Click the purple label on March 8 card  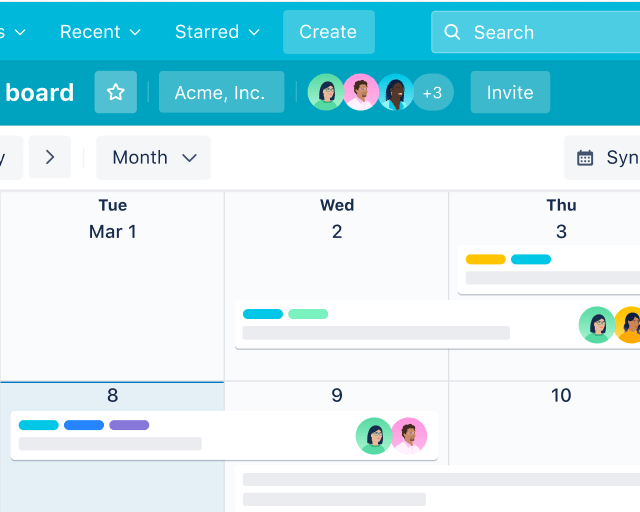click(x=129, y=425)
